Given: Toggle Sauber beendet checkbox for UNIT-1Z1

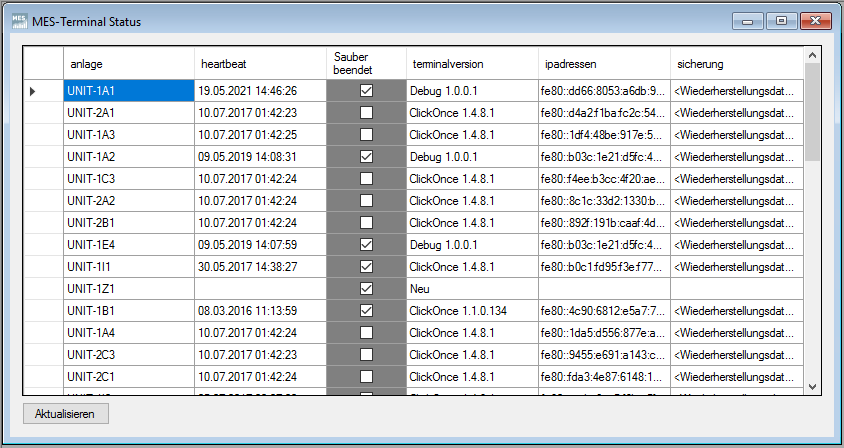Looking at the screenshot, I should 366,289.
